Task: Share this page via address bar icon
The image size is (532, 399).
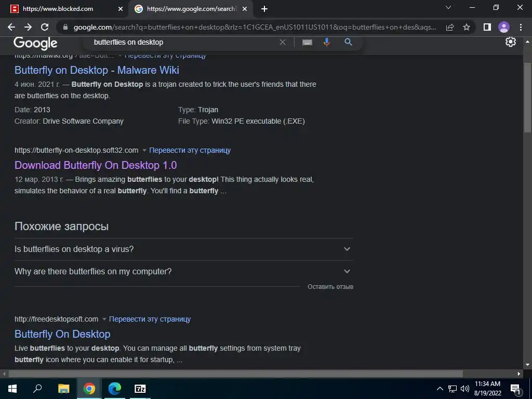Action: coord(450,27)
